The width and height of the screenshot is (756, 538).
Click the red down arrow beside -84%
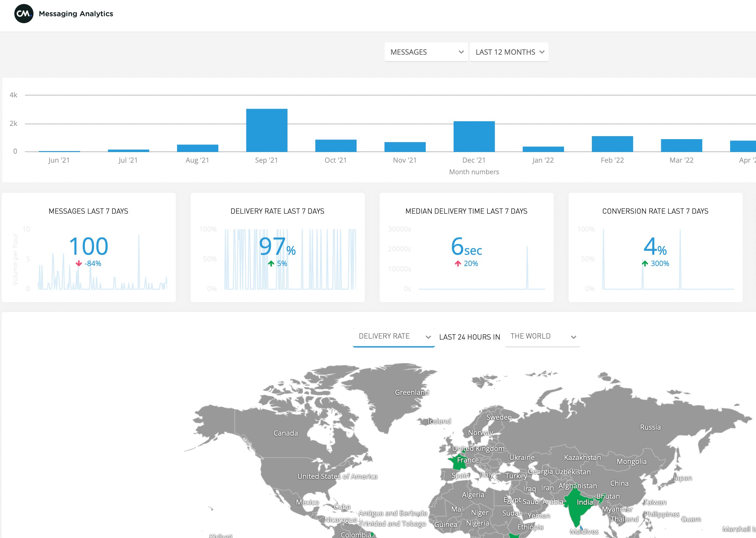tap(79, 264)
